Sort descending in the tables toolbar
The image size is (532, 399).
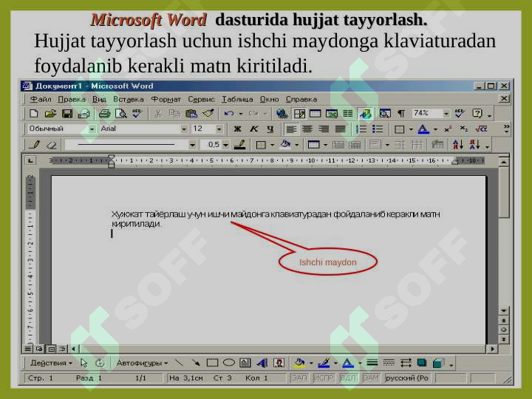tap(474, 145)
